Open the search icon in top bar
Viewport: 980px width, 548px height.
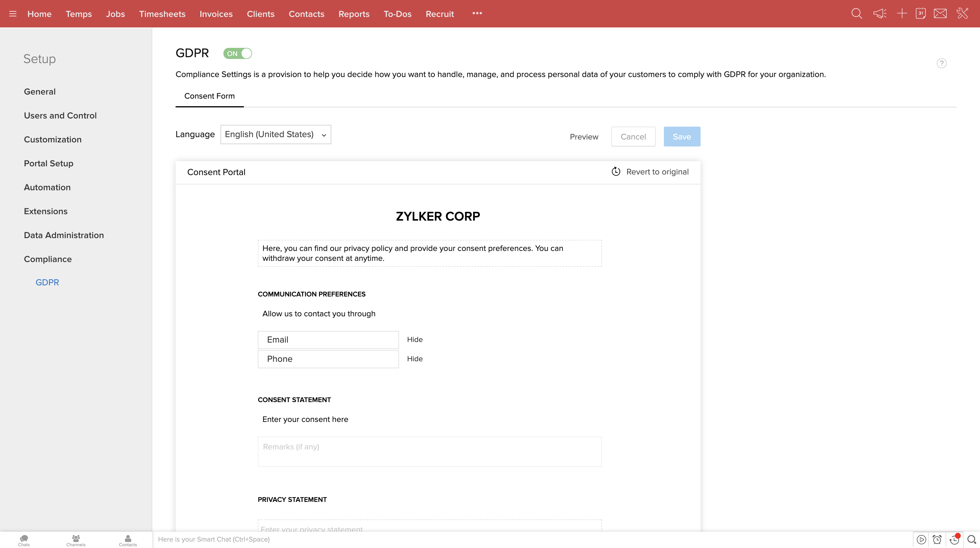[x=856, y=14]
